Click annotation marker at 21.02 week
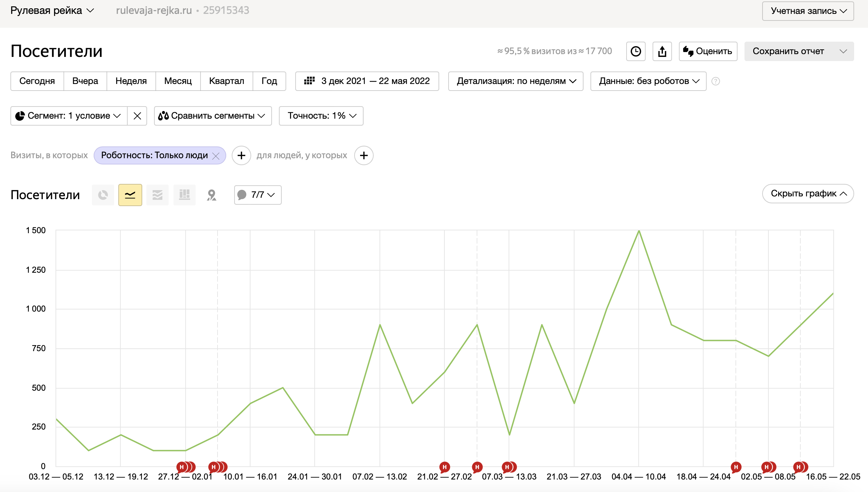Viewport: 868px width, 492px height. 444,467
